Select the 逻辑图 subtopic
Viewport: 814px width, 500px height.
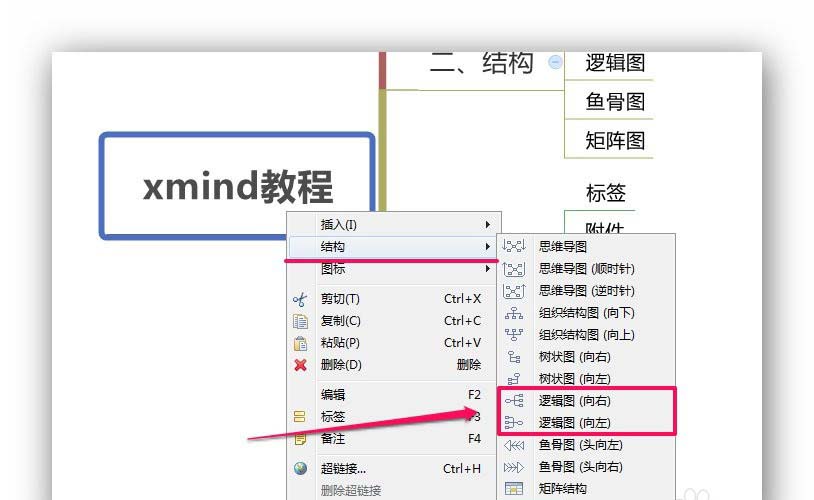(x=615, y=63)
